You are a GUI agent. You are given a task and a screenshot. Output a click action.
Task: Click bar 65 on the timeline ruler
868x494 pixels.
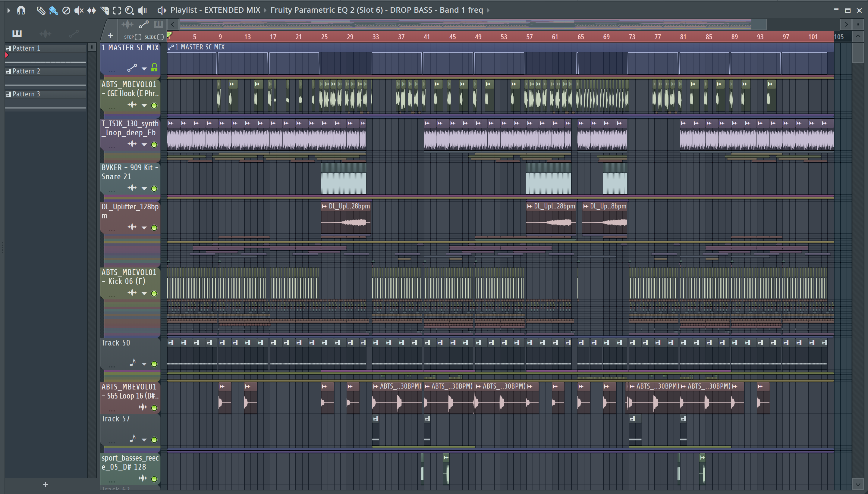point(581,37)
